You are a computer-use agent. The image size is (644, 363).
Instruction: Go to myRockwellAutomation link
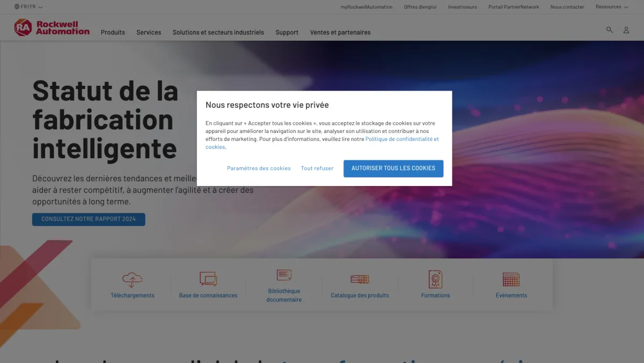pyautogui.click(x=367, y=7)
